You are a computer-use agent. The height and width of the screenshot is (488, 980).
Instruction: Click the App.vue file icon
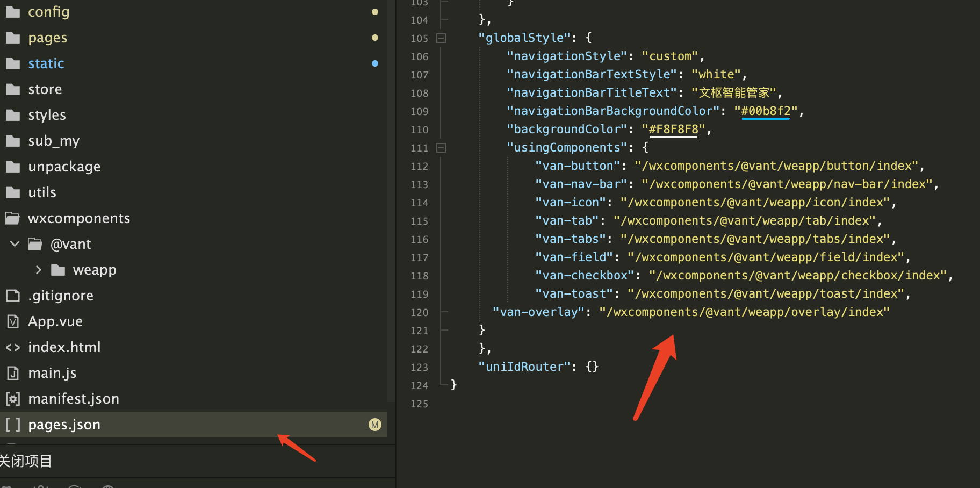coord(13,321)
